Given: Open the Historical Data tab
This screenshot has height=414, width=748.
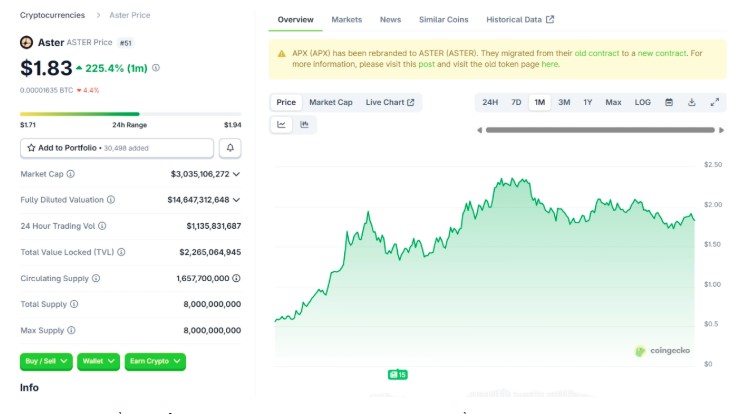Looking at the screenshot, I should [519, 20].
